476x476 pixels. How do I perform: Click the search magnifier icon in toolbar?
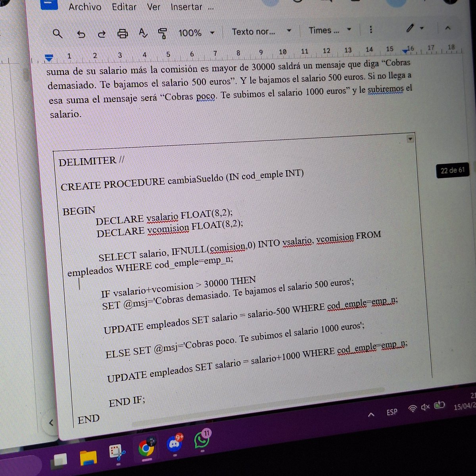(x=58, y=34)
